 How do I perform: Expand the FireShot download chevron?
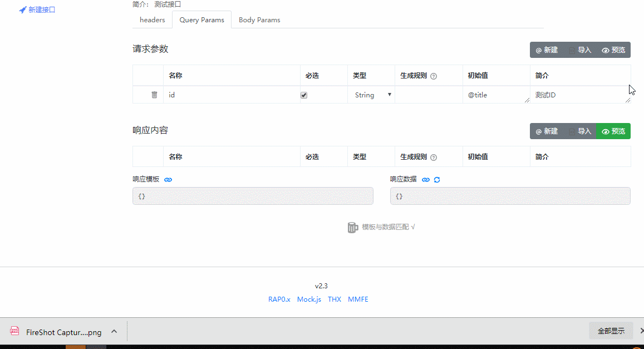[x=114, y=331]
